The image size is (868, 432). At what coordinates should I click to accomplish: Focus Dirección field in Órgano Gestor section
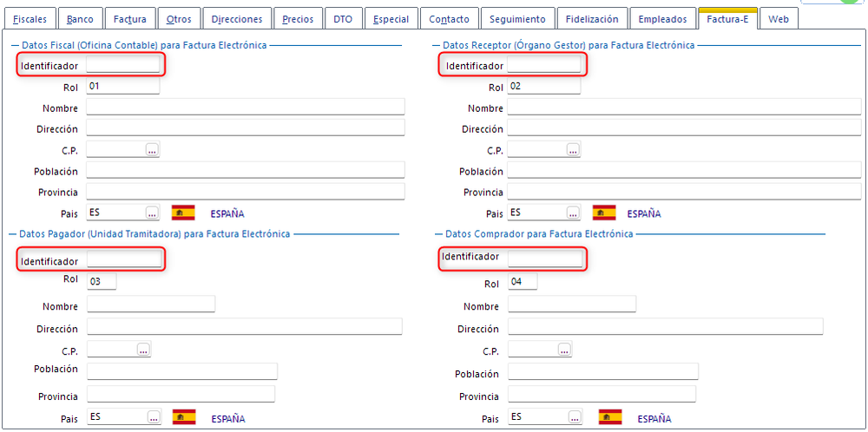click(x=684, y=128)
